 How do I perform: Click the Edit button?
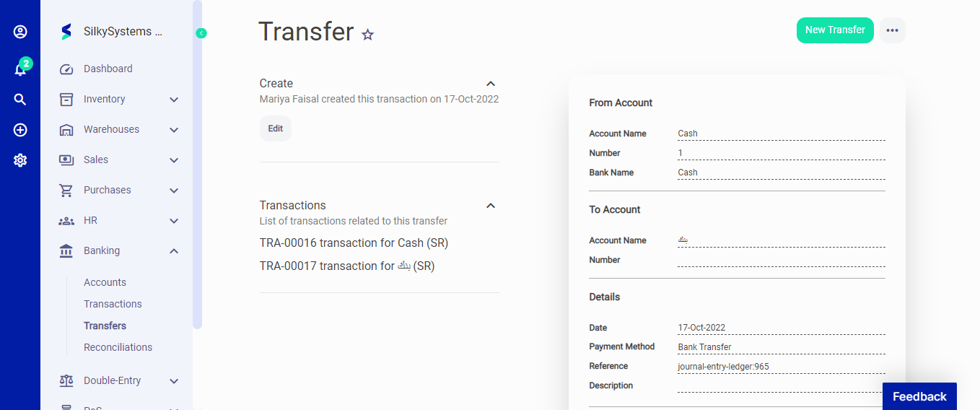point(276,128)
